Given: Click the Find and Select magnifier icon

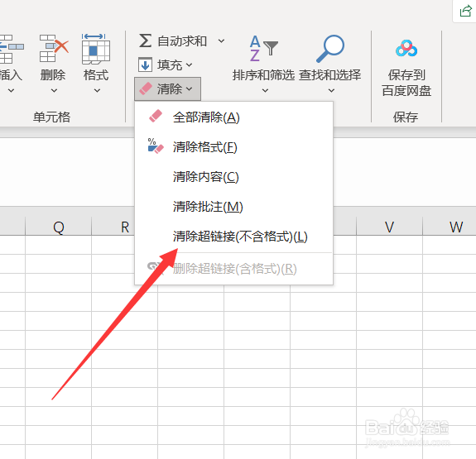Looking at the screenshot, I should tap(330, 49).
